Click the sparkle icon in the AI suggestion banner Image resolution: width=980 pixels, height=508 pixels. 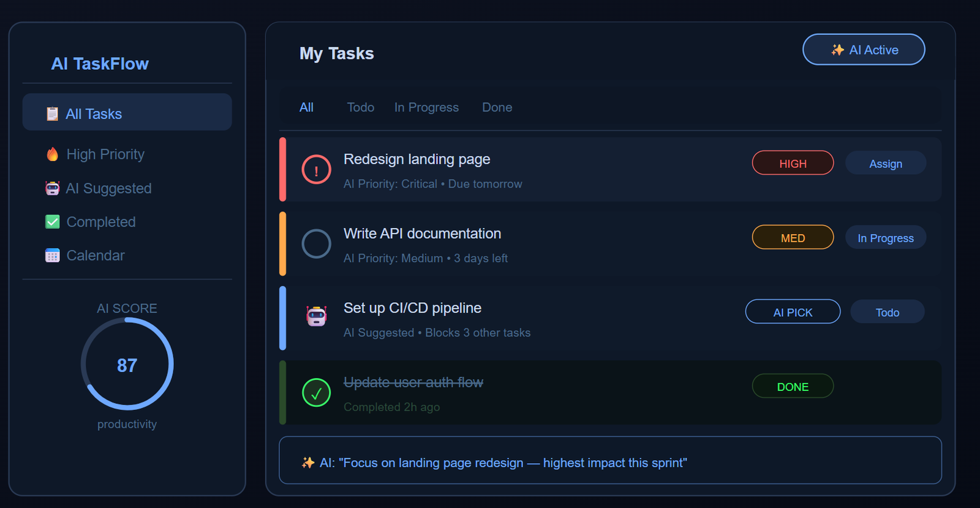click(308, 463)
